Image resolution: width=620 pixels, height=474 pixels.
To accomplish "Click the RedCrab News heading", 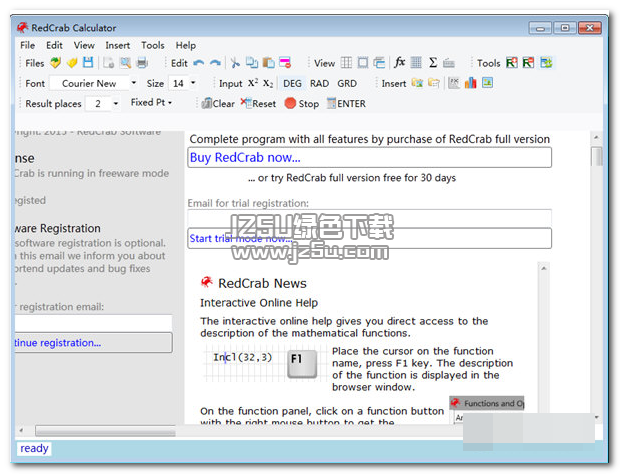I will pos(262,283).
